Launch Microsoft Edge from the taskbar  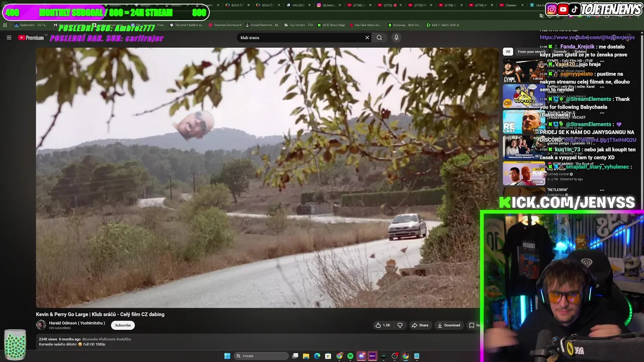click(x=317, y=356)
